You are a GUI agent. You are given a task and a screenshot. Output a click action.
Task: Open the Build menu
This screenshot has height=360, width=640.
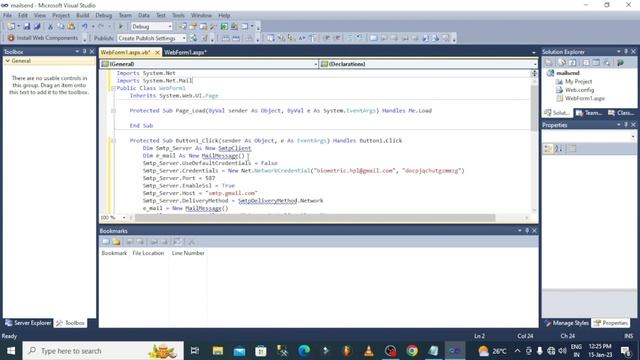[82, 16]
